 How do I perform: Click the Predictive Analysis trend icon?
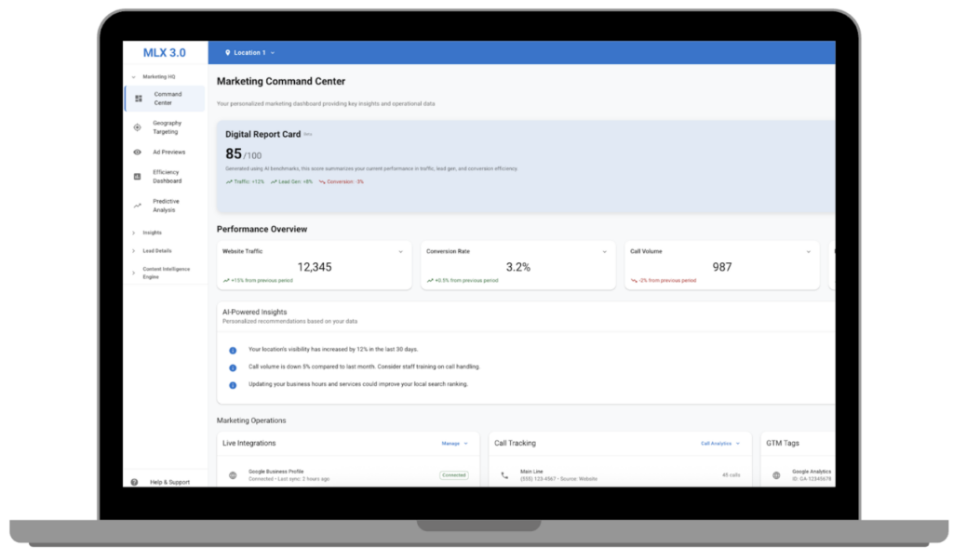[x=138, y=206]
